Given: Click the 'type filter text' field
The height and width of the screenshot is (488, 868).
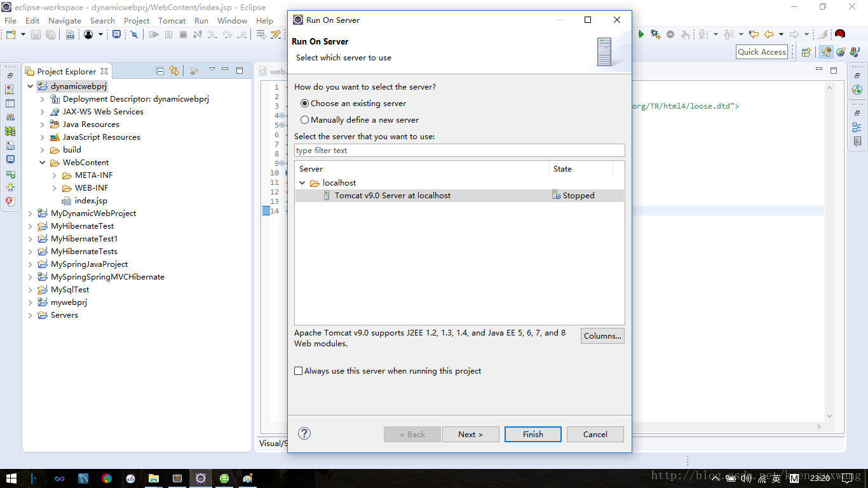Looking at the screenshot, I should [x=459, y=151].
